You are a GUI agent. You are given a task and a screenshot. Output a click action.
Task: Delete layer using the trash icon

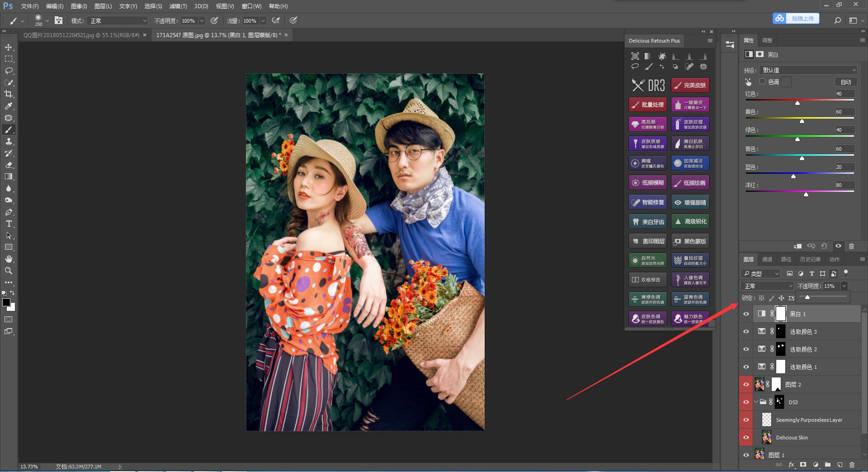point(852,465)
